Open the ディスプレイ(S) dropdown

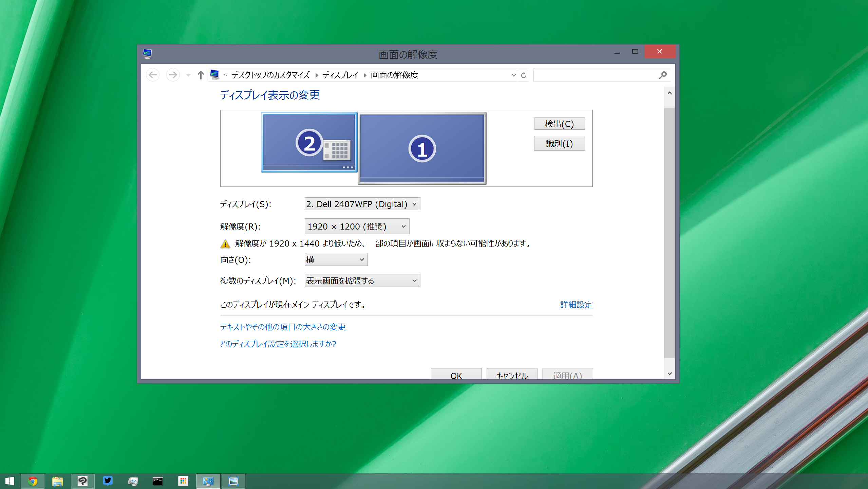(x=362, y=204)
